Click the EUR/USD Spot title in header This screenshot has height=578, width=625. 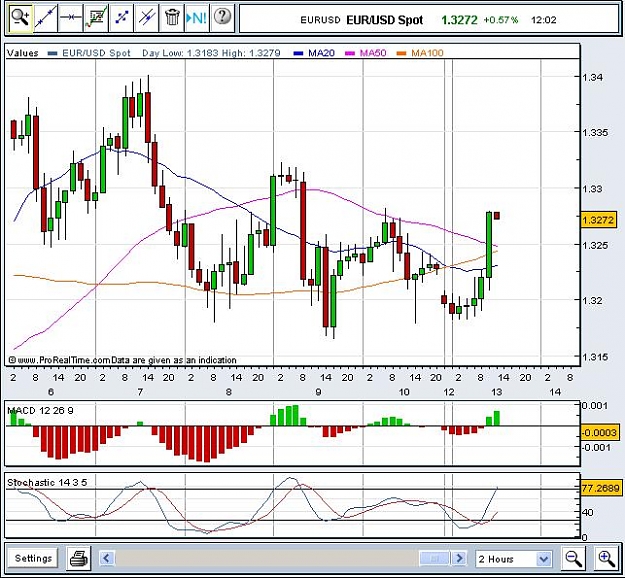pyautogui.click(x=384, y=20)
